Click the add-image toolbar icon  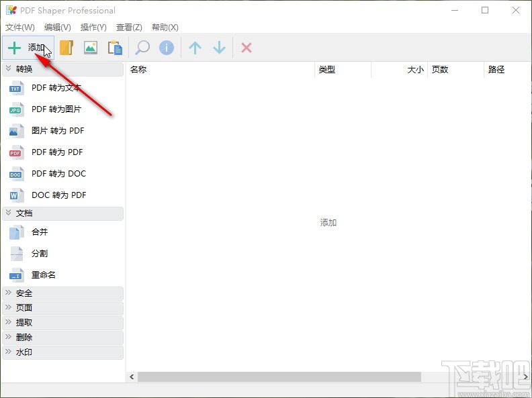(91, 48)
